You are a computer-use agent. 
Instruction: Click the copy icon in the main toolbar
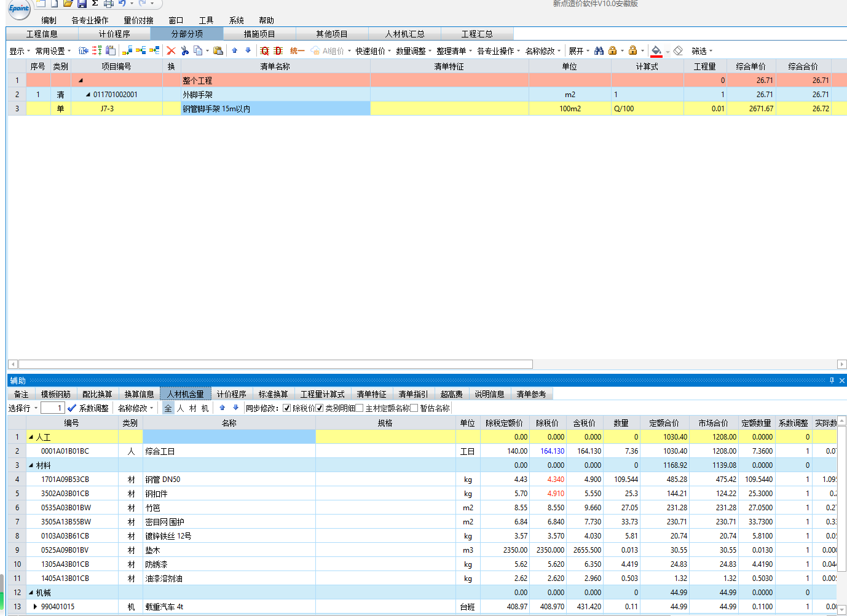[x=198, y=51]
